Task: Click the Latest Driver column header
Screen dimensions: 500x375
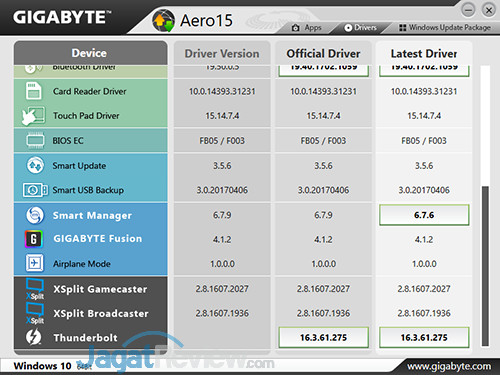Action: coord(424,53)
